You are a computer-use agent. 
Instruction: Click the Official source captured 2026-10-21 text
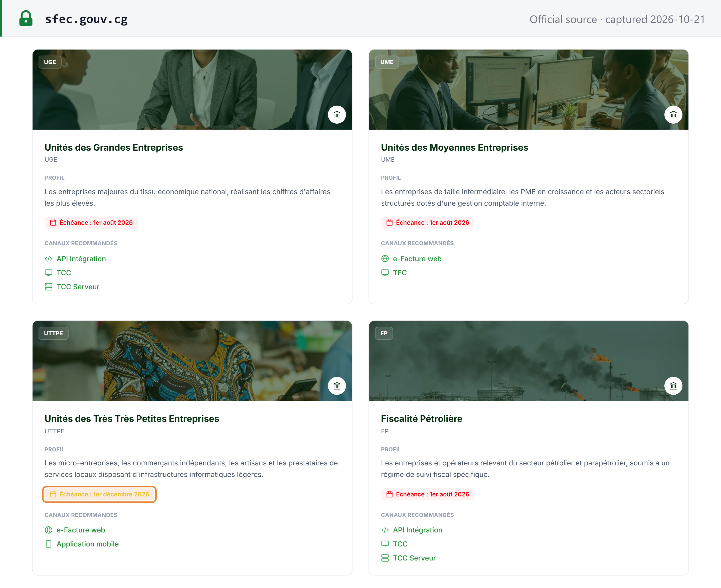pyautogui.click(x=617, y=19)
